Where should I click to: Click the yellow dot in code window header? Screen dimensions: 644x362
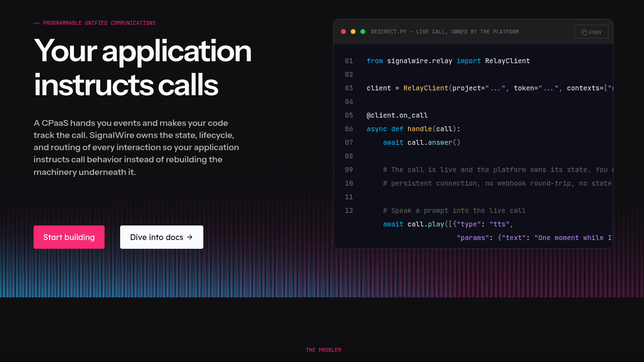pos(353,32)
